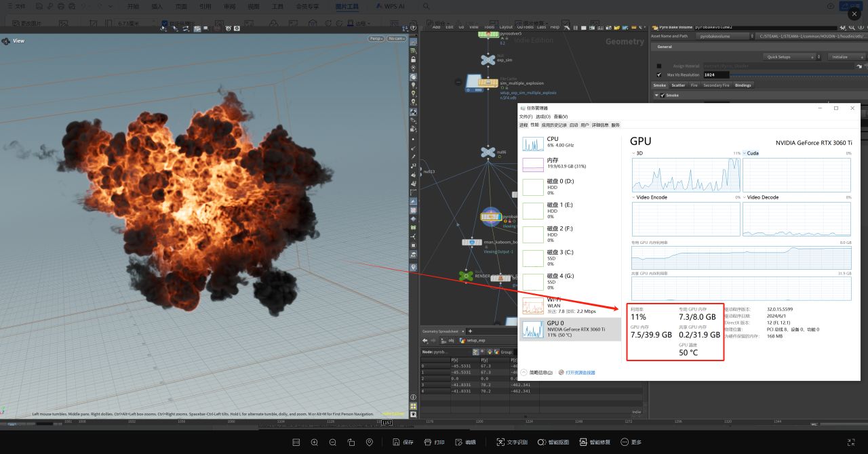This screenshot has width=868, height=454.
Task: Select the 进程 tab in Task Manager
Action: click(x=524, y=125)
